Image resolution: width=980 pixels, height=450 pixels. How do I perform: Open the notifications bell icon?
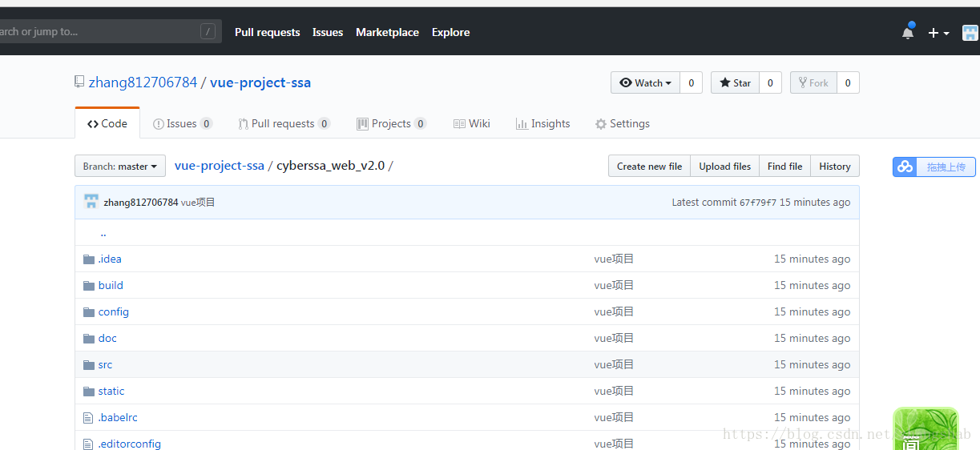(908, 32)
